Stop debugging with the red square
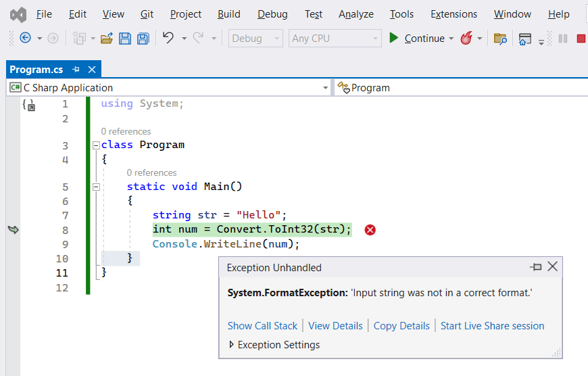This screenshot has width=588, height=376. 581,39
